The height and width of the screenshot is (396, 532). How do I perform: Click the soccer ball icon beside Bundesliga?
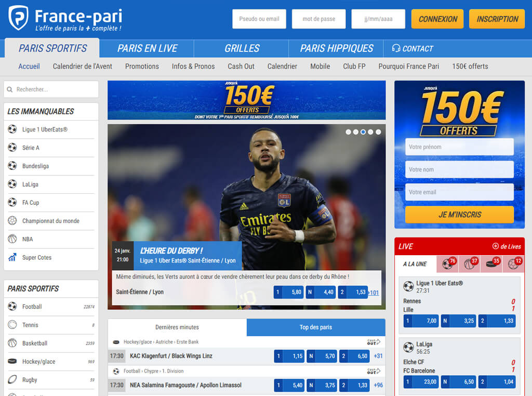tap(12, 166)
